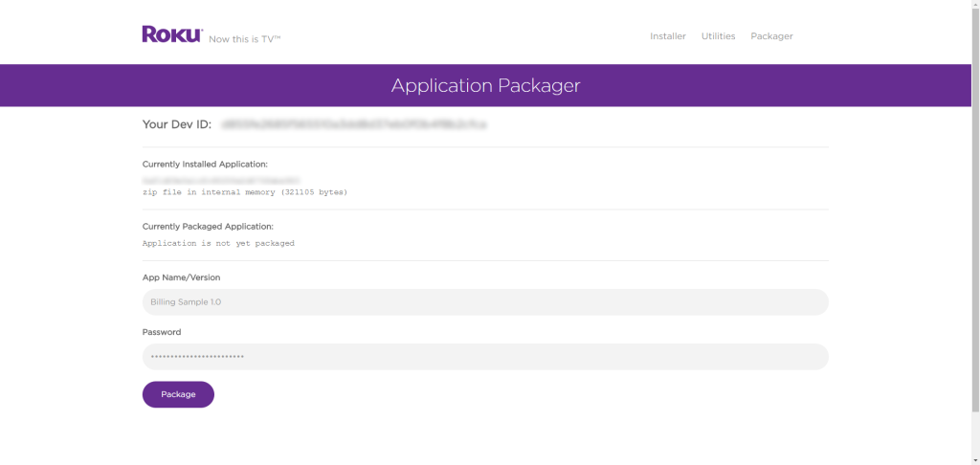Click the Roku logo
The width and height of the screenshot is (980, 465).
coord(172,34)
